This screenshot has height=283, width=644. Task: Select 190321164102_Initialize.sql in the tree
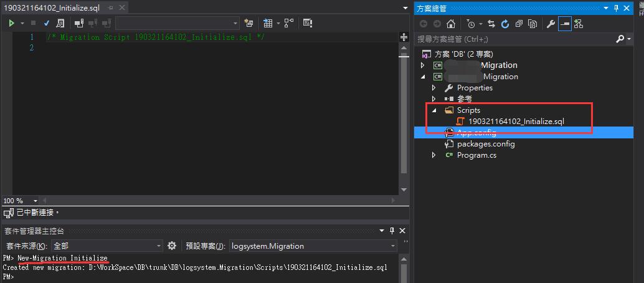pos(516,122)
